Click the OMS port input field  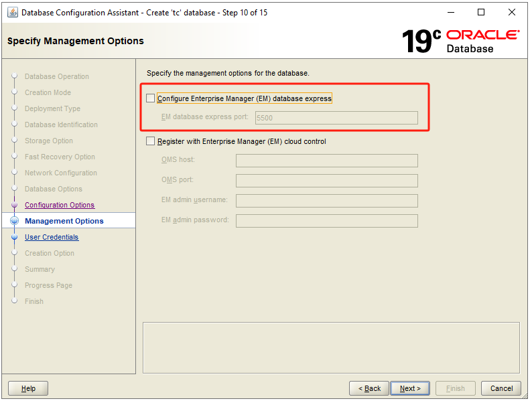(327, 181)
